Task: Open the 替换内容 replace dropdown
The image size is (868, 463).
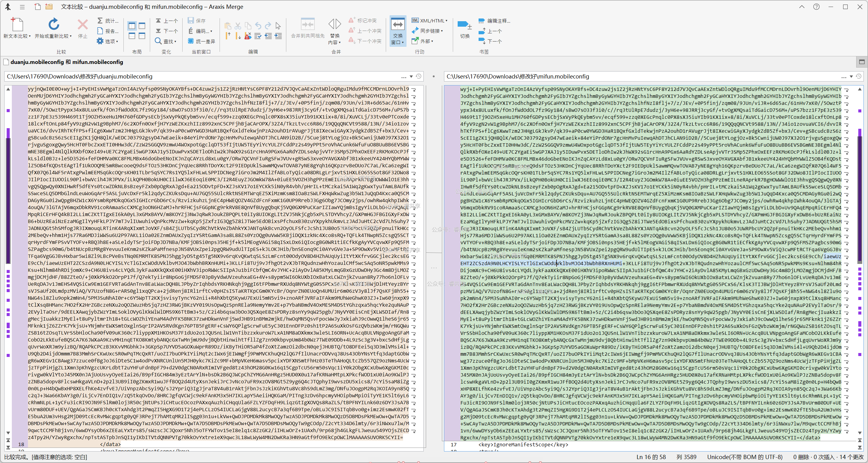Action: pyautogui.click(x=335, y=31)
